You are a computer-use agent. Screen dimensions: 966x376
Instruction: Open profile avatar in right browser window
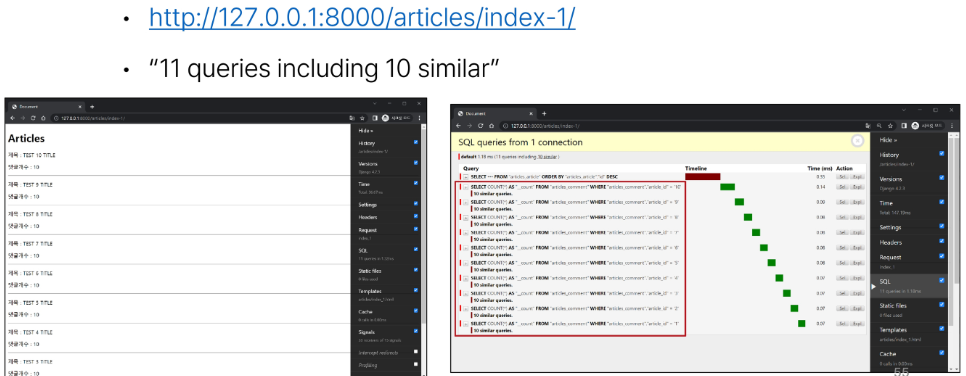915,126
